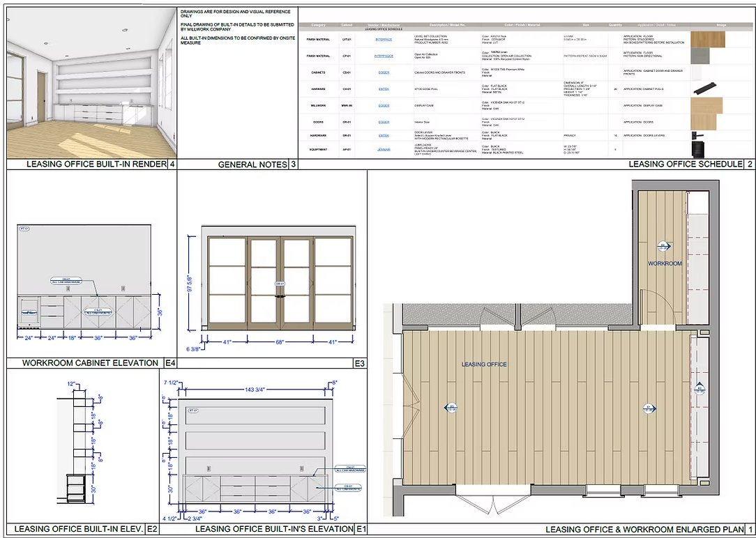Click the ALL CAB HARDWARE callout in built-in's elevation E1
The width and height of the screenshot is (756, 538).
coord(350,468)
